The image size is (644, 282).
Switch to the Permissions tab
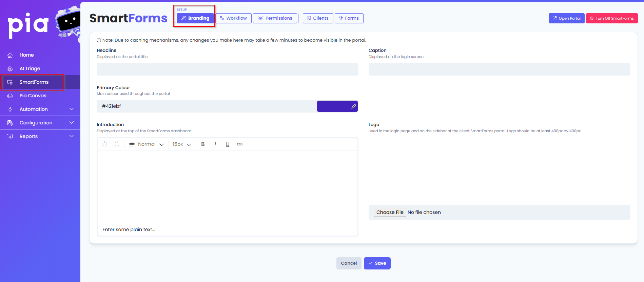tap(275, 18)
